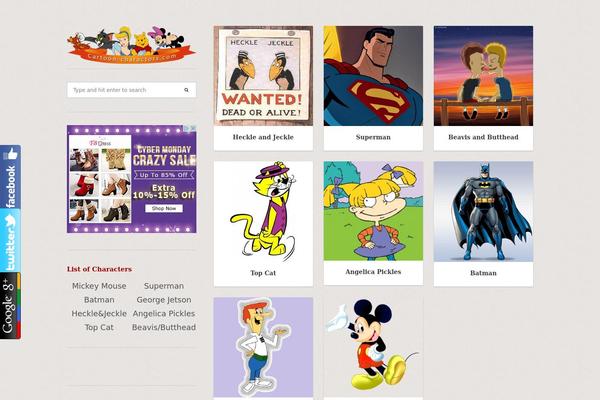Select Mickey Mouse in List of Characters
This screenshot has height=400, width=600.
[x=99, y=286]
